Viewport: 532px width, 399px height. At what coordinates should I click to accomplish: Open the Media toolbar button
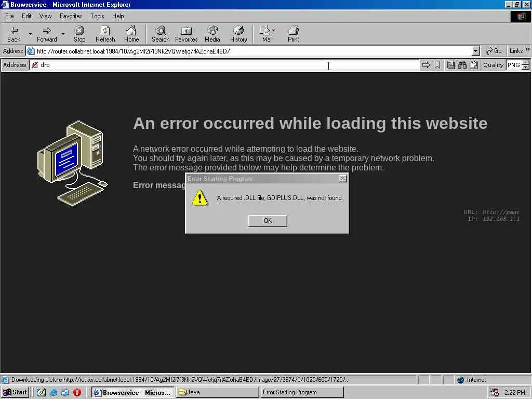click(212, 34)
